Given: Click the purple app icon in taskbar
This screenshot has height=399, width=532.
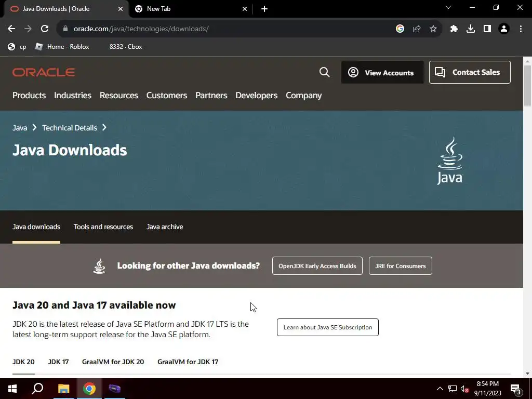Looking at the screenshot, I should [x=115, y=389].
